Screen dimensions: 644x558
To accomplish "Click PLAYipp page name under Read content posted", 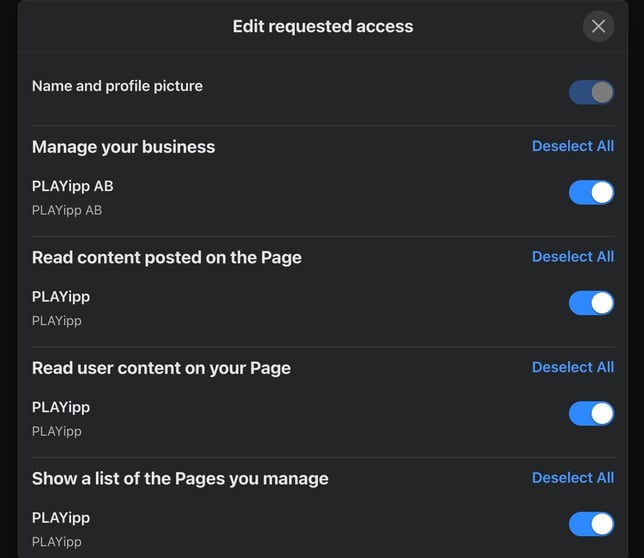I will click(60, 297).
